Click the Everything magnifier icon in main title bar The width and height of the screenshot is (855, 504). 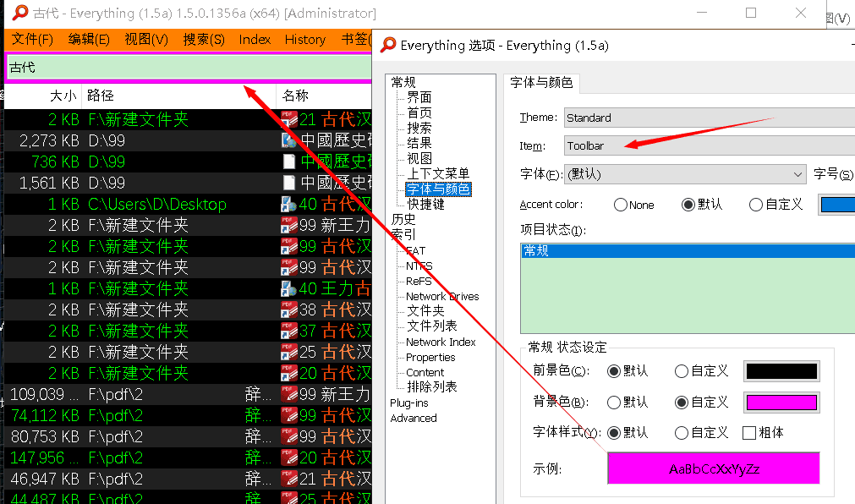click(x=16, y=13)
